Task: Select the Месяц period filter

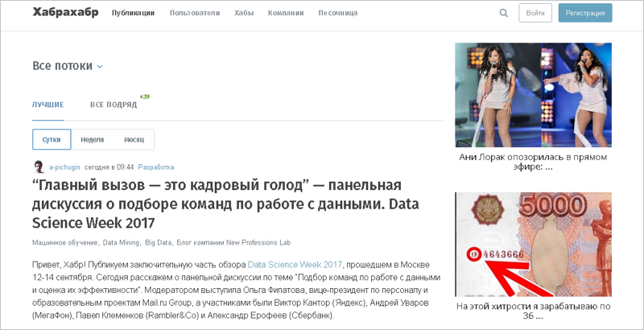Action: (134, 139)
